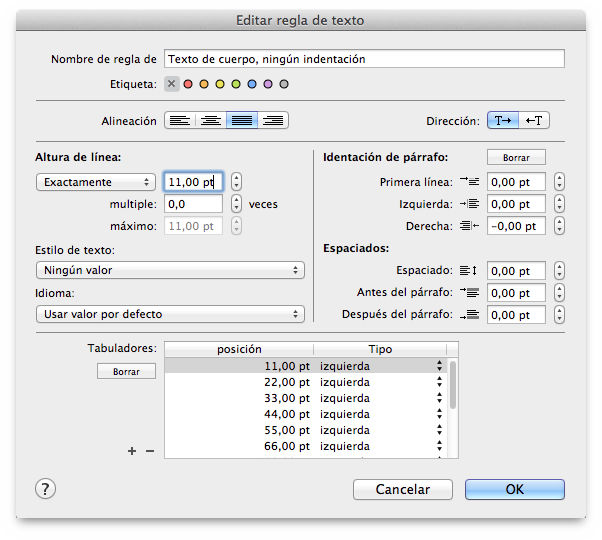
Task: Click the multiple veces stepper
Action: (236, 204)
